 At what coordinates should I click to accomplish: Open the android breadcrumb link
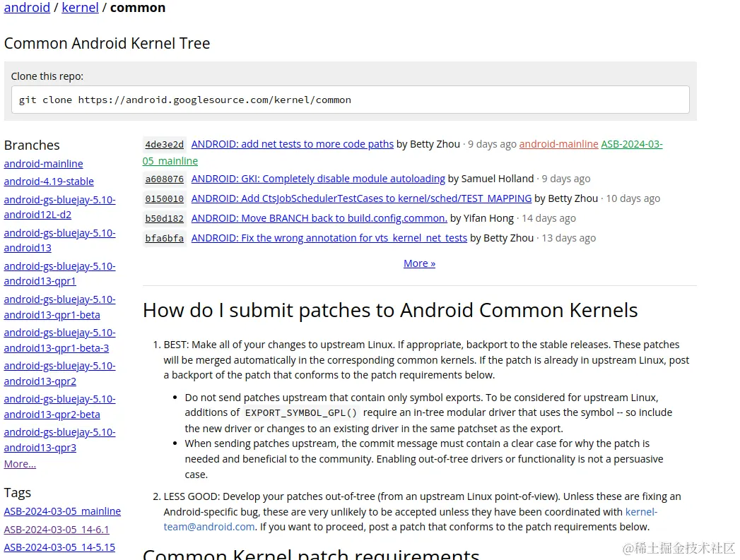[x=27, y=8]
